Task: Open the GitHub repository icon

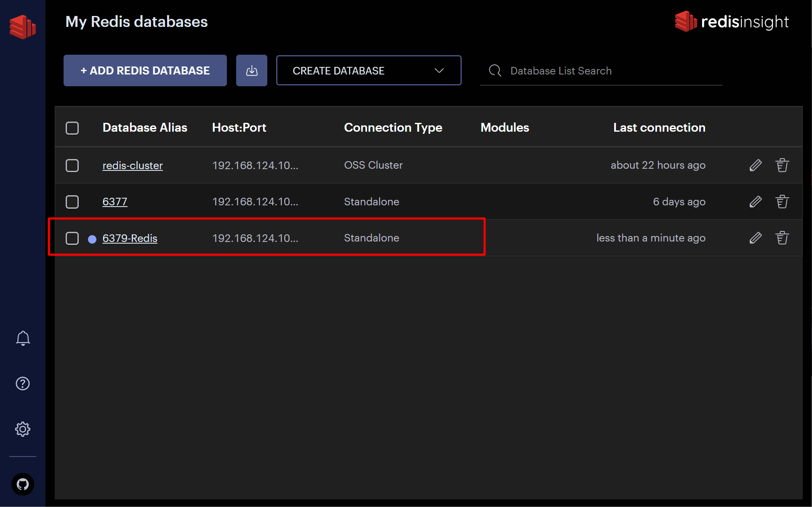Action: pyautogui.click(x=22, y=484)
